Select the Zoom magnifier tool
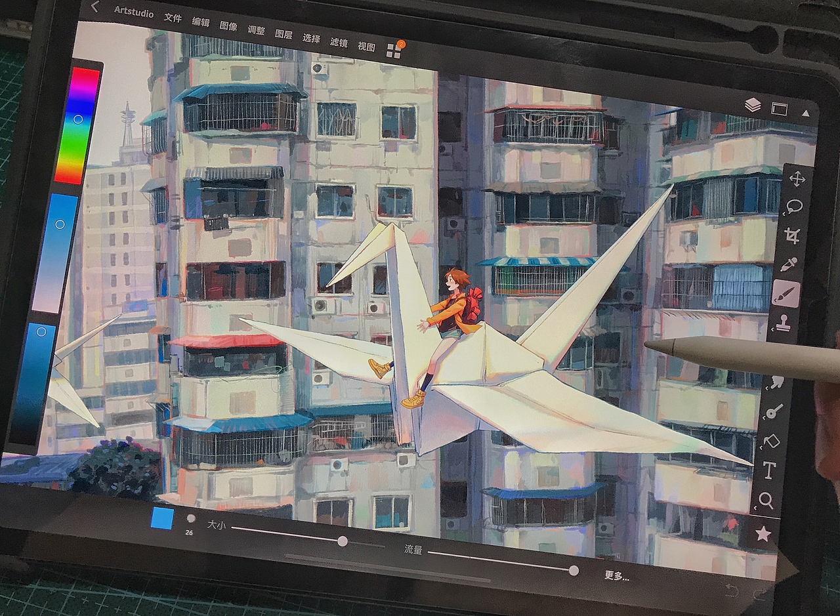The width and height of the screenshot is (840, 616). 766,501
